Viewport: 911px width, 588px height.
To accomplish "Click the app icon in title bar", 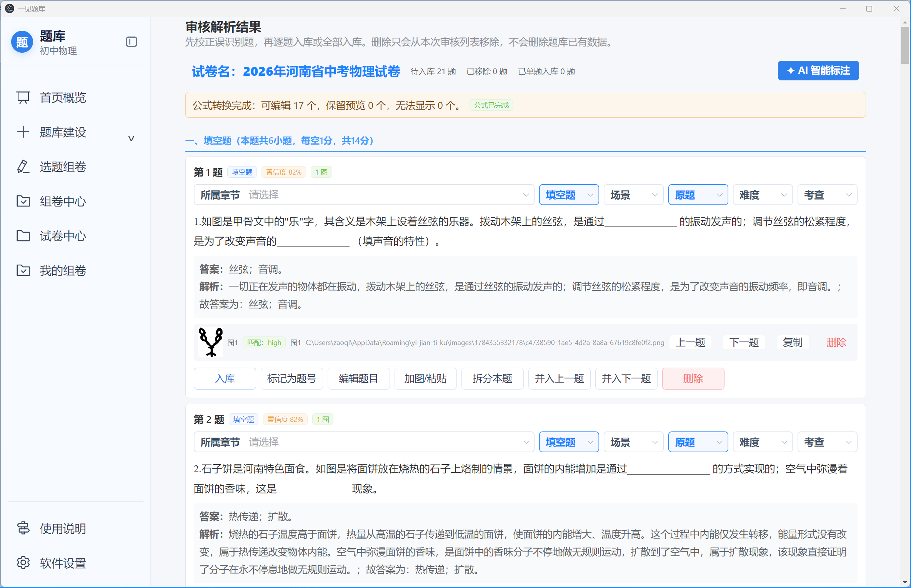I will tap(10, 8).
